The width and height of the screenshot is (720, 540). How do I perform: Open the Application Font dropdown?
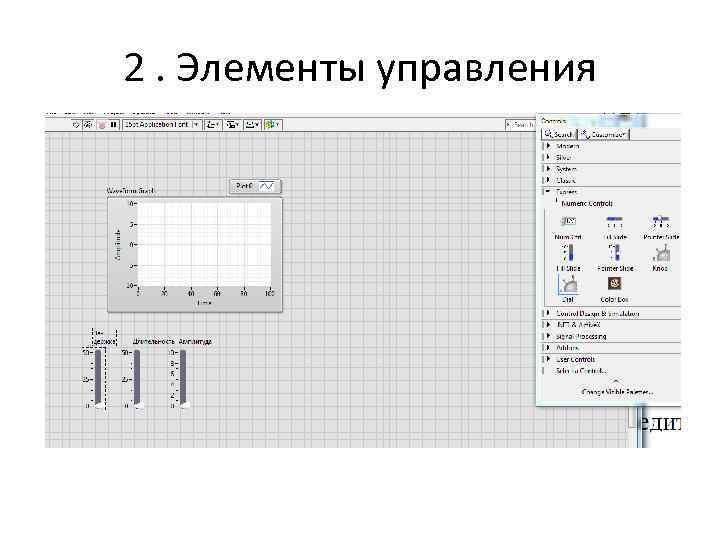point(162,124)
